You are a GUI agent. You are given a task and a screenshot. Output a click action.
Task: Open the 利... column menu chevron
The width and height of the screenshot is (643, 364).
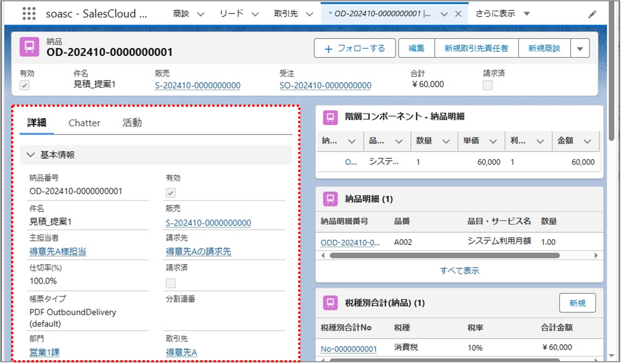point(540,141)
